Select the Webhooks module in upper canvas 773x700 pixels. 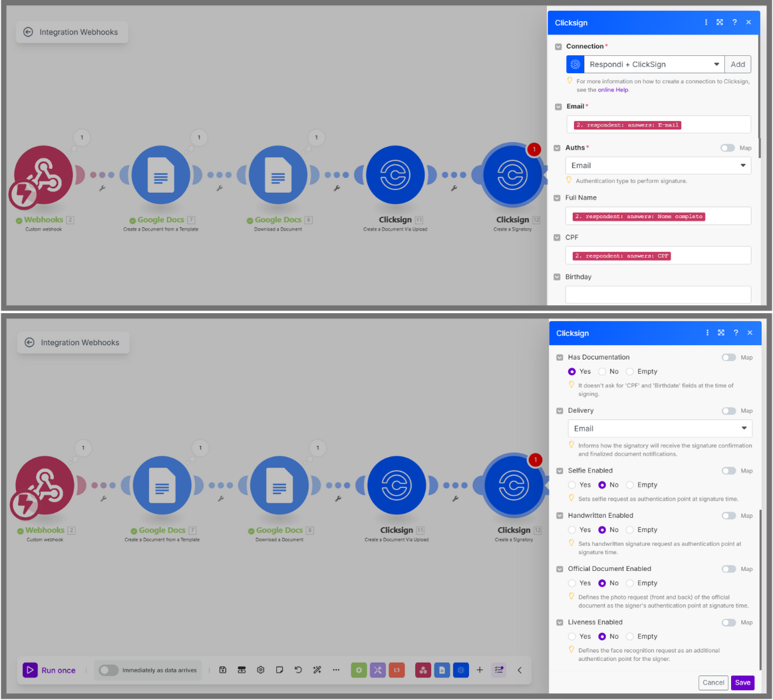(43, 175)
